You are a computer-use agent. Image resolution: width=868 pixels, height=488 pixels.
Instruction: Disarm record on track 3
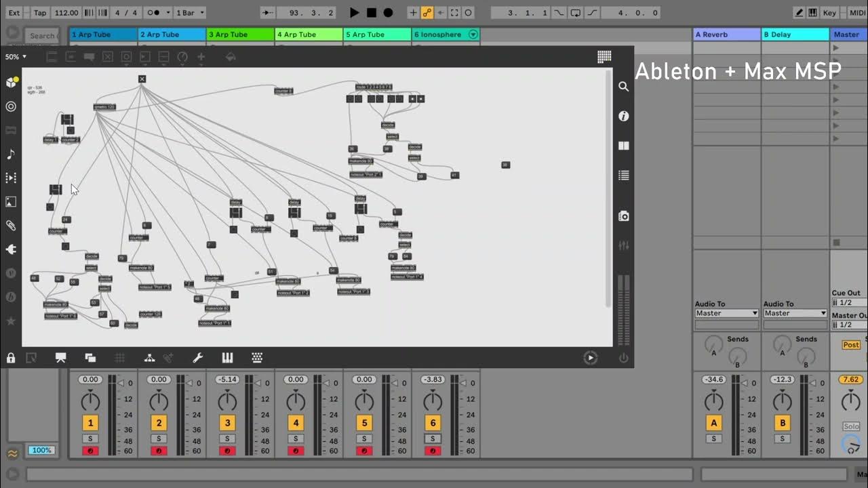[x=227, y=451]
